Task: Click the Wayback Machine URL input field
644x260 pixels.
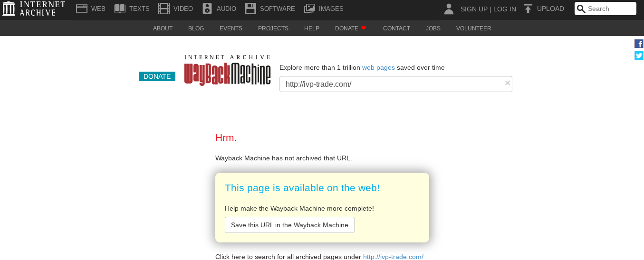Action: point(390,84)
